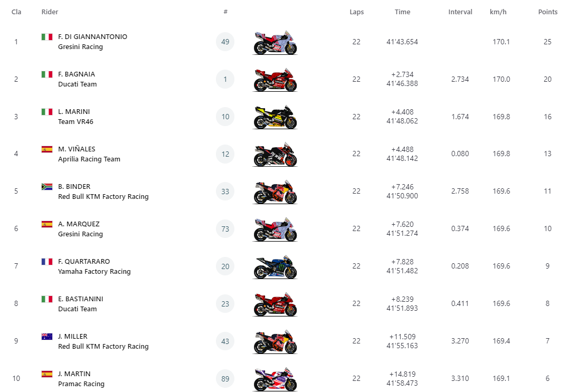The height and width of the screenshot is (392, 567).
Task: Select the Rider column header
Action: point(50,12)
